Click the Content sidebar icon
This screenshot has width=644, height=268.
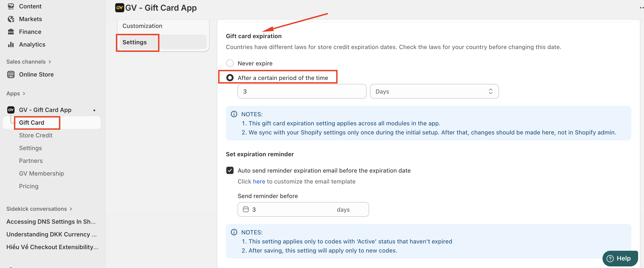point(11,6)
